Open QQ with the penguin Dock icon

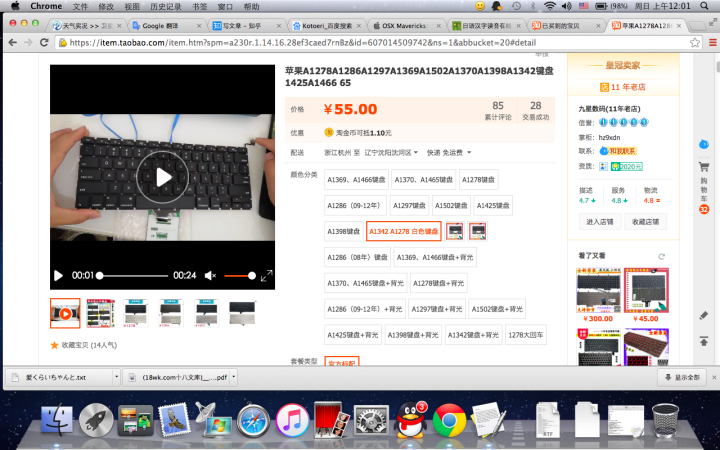tap(410, 420)
